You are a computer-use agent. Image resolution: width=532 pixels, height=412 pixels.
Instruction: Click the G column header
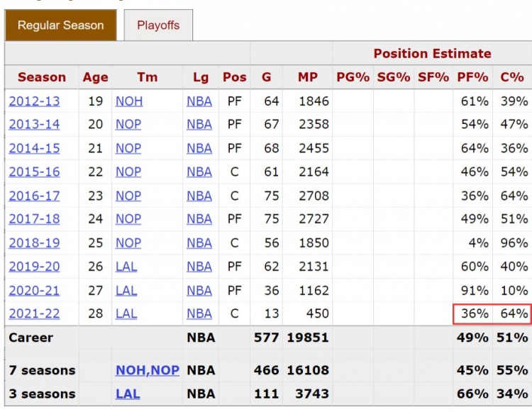click(x=266, y=77)
